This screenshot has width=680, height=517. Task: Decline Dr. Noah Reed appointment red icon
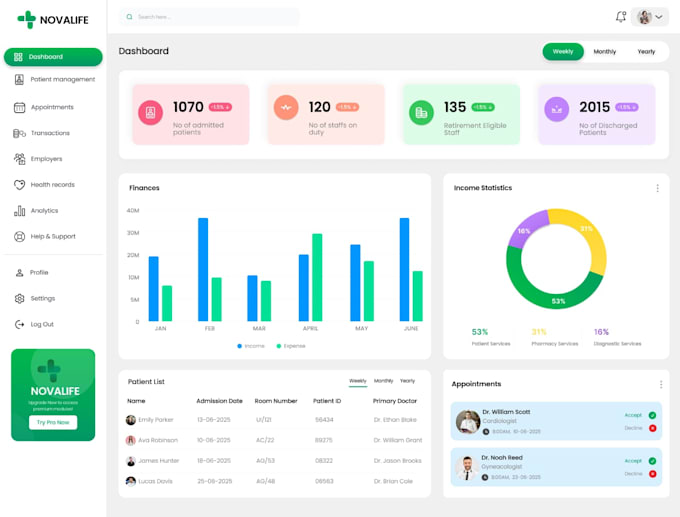pyautogui.click(x=652, y=474)
